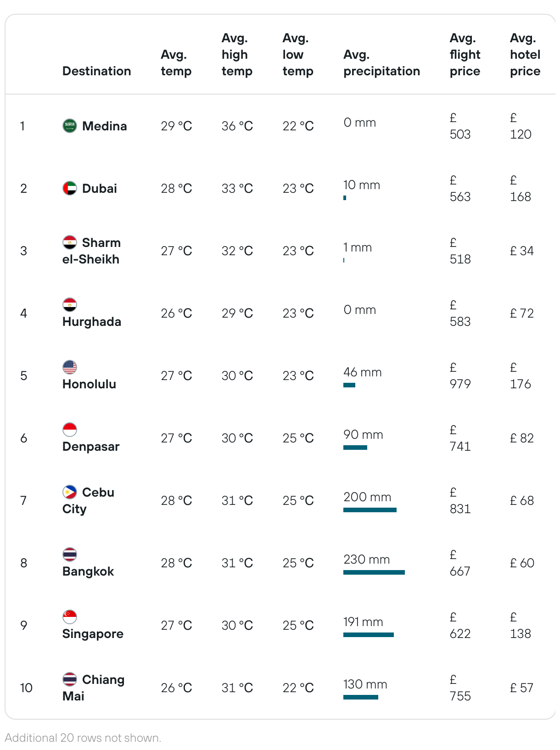Click the Egypt flag next to Sharm el-Sheikh
The height and width of the screenshot is (750, 560).
70,242
